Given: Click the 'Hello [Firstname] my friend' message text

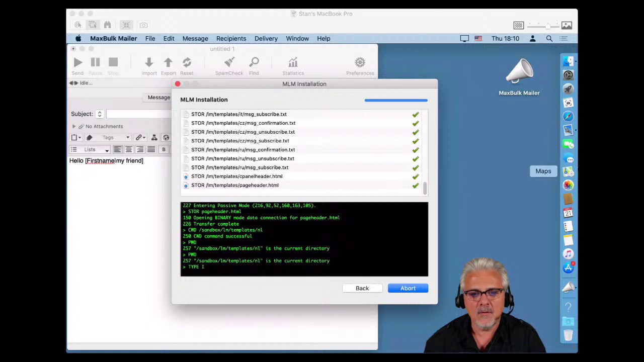Looking at the screenshot, I should click(106, 161).
